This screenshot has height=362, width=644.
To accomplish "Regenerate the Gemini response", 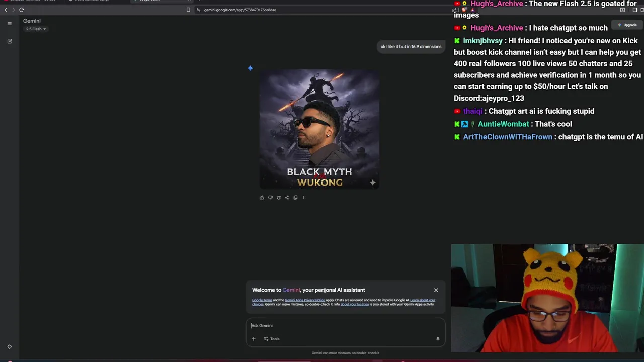I will 278,198.
